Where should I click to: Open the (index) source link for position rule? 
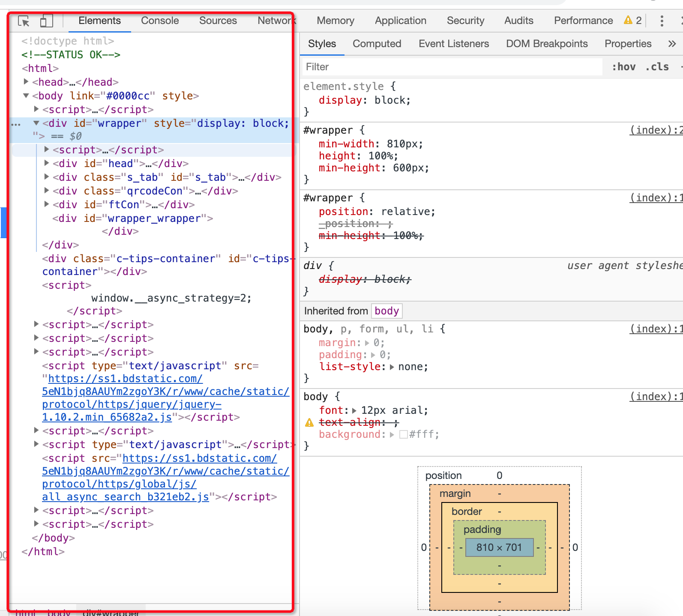656,198
